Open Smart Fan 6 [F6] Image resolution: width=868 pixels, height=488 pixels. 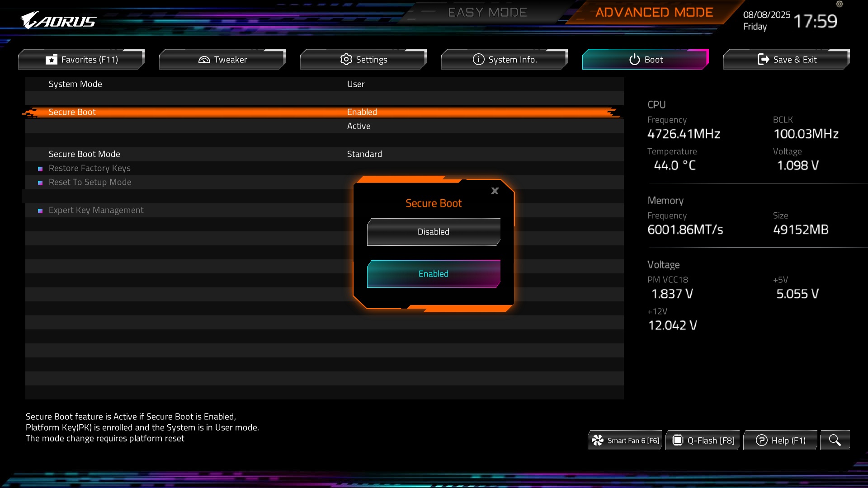(625, 440)
